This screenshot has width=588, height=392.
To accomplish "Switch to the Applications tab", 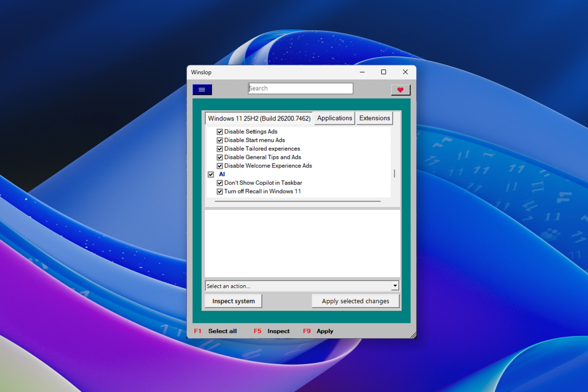I will click(334, 118).
